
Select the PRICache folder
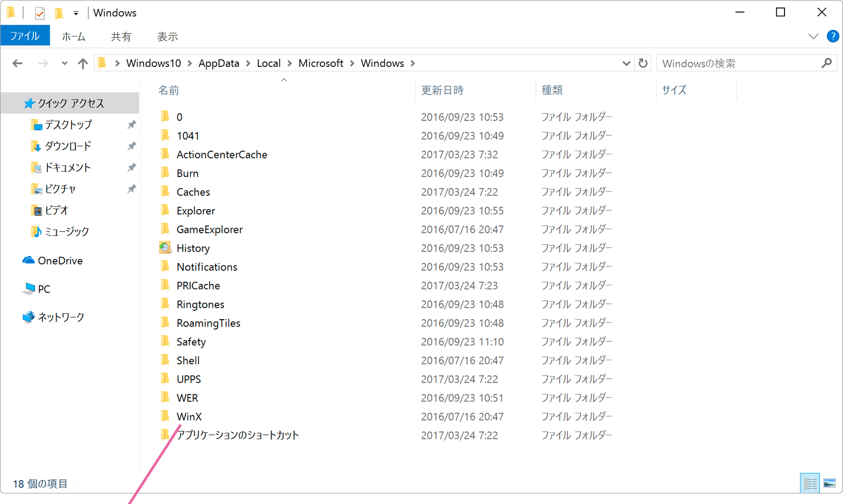tap(199, 285)
